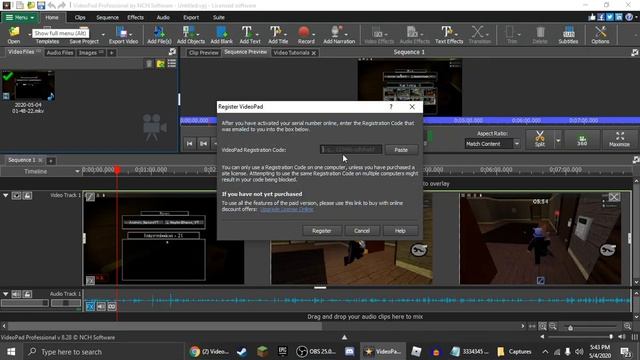This screenshot has height=360, width=640.
Task: Collapse Audio Track 1 triangle
Action: tap(5, 294)
